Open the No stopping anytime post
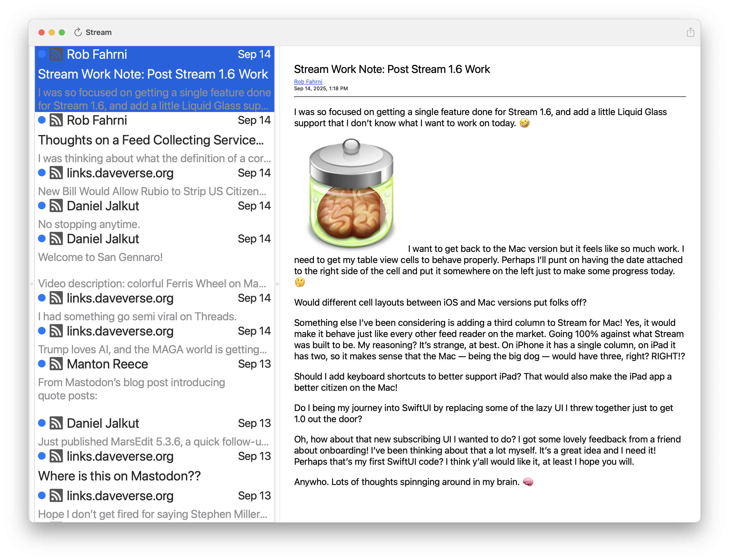This screenshot has width=729, height=560. [x=155, y=214]
